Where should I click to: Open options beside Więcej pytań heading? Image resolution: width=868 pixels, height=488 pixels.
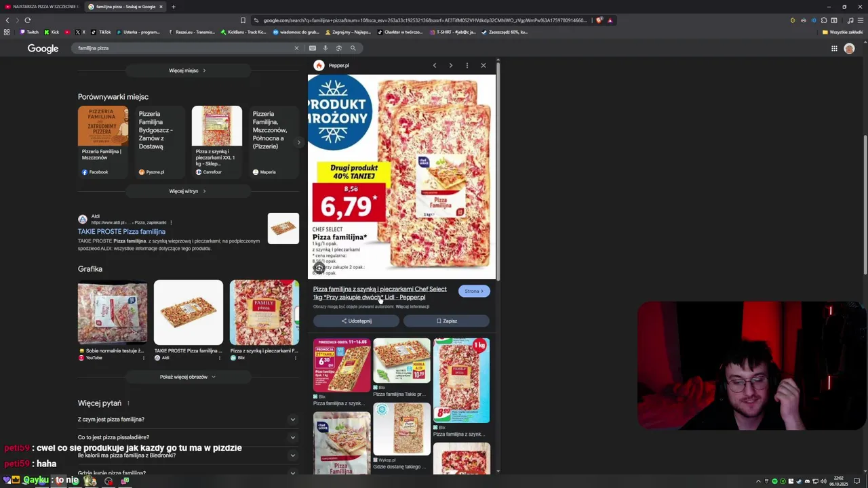(128, 403)
